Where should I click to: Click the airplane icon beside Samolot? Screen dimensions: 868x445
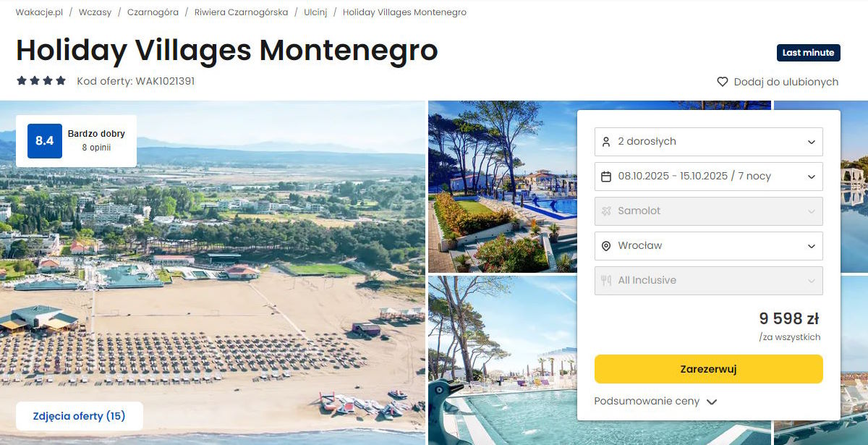pyautogui.click(x=606, y=211)
